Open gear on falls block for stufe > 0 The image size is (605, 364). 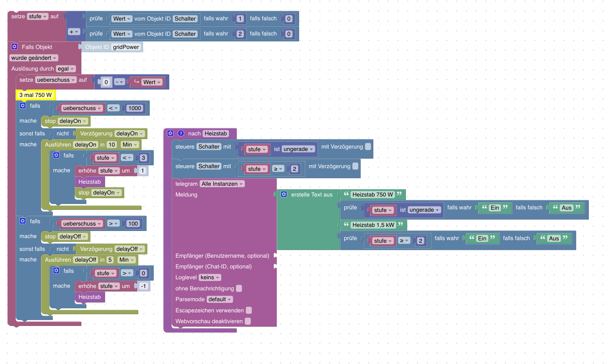pos(56,271)
